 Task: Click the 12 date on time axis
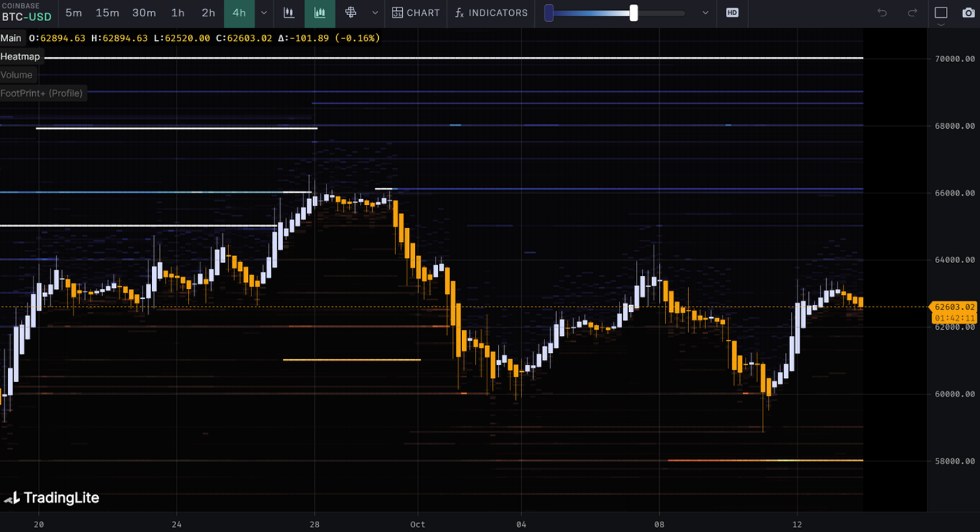pos(797,525)
